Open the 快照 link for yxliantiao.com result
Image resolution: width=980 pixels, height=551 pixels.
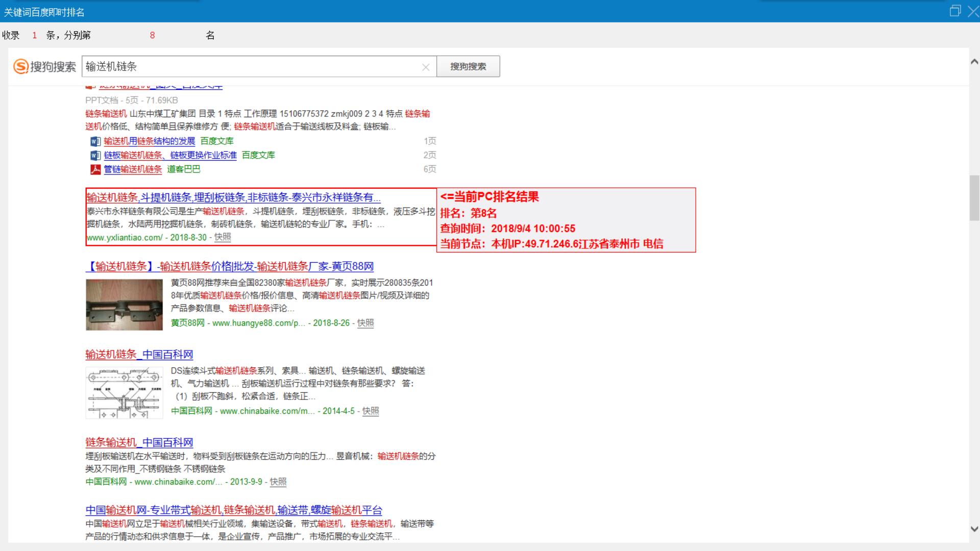[x=223, y=237]
